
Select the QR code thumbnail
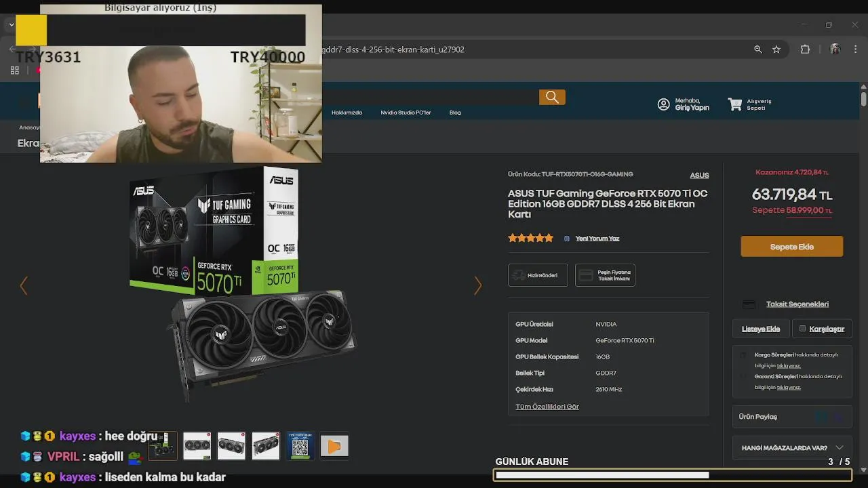pos(300,446)
